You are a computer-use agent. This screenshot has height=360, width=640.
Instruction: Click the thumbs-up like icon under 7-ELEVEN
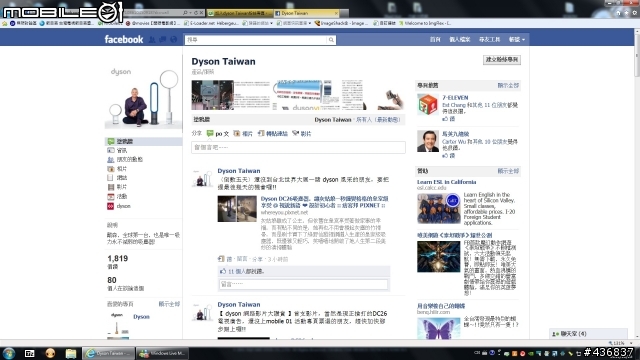click(445, 119)
